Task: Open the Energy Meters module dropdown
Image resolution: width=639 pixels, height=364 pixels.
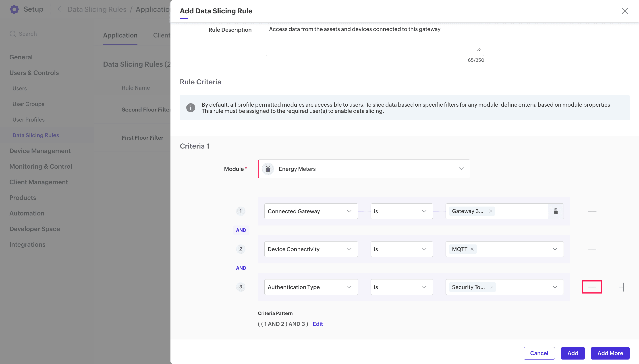Action: (x=364, y=169)
